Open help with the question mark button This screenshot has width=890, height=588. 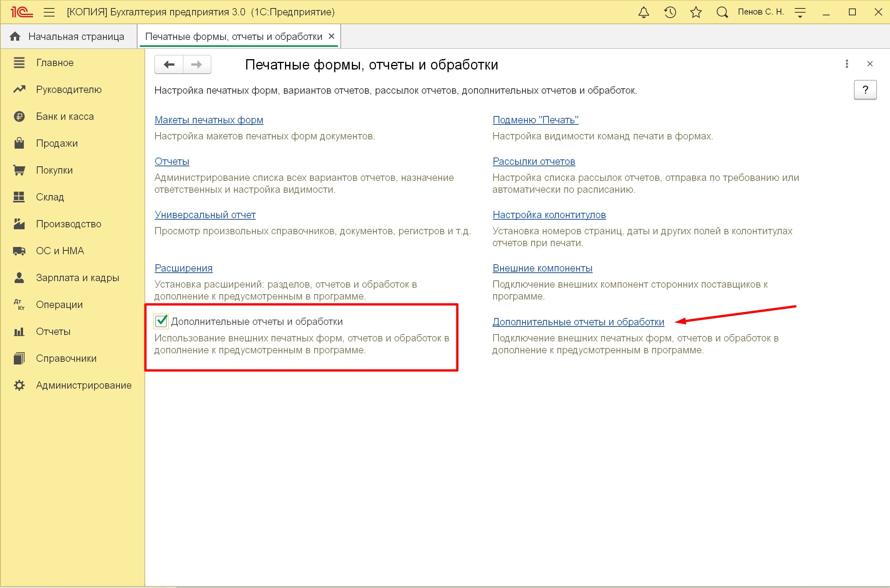(x=865, y=90)
